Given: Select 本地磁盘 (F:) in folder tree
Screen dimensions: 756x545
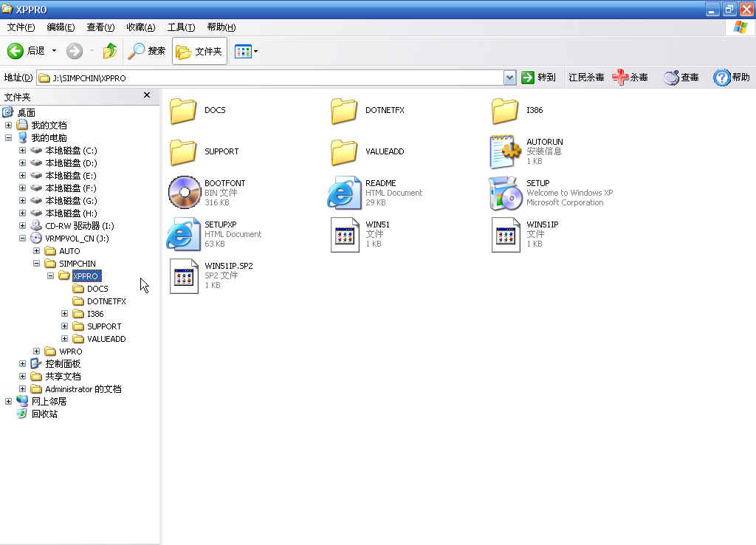Looking at the screenshot, I should pos(70,188).
